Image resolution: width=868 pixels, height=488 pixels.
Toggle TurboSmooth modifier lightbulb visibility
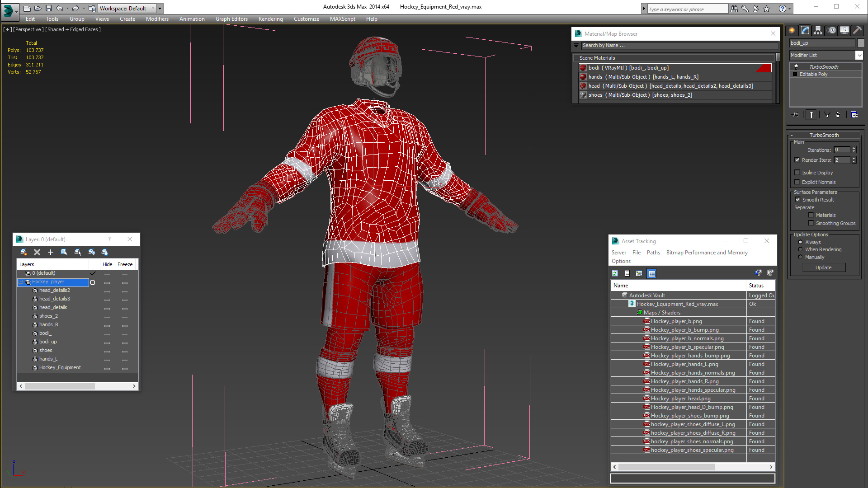pyautogui.click(x=796, y=67)
